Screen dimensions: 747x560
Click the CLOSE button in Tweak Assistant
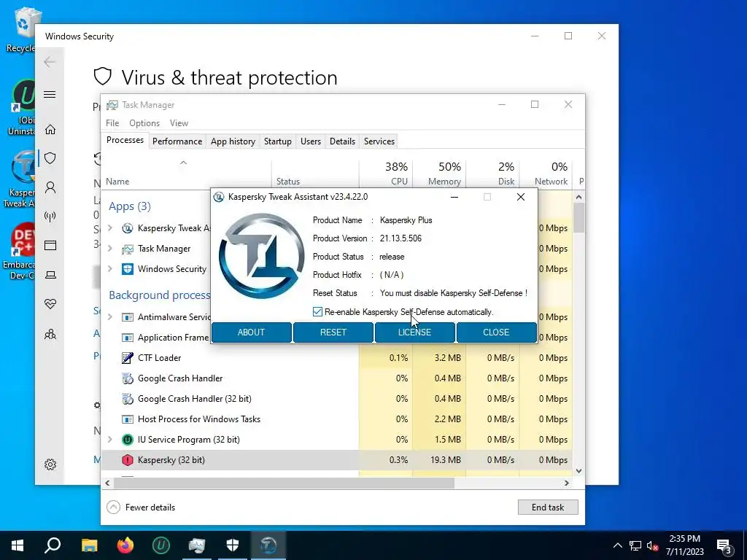(496, 332)
